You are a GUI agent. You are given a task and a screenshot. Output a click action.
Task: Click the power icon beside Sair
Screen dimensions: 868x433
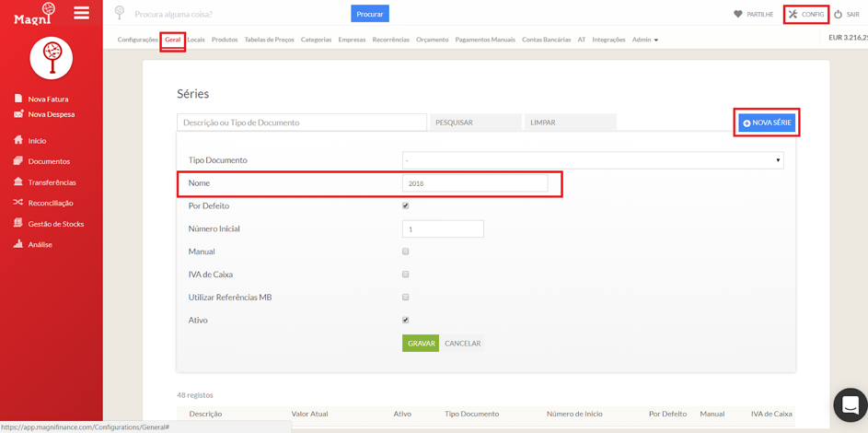(839, 15)
